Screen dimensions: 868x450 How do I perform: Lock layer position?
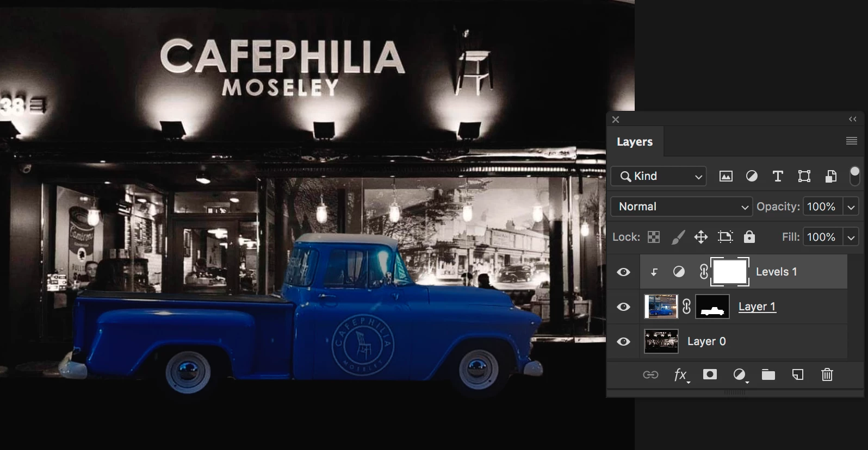(701, 237)
